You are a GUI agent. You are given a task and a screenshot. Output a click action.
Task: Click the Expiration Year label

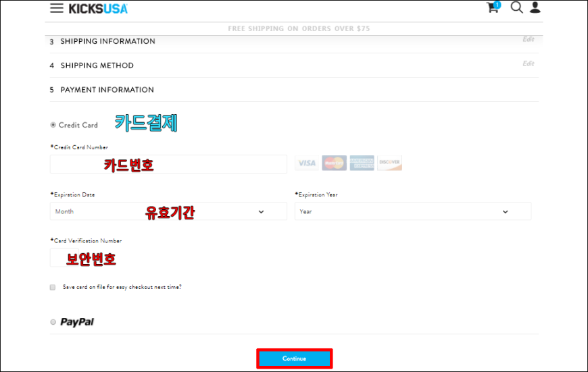(x=316, y=194)
